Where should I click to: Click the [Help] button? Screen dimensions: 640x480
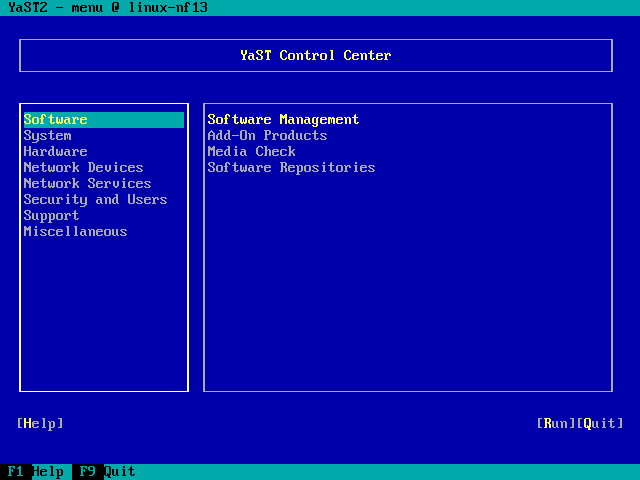pyautogui.click(x=40, y=423)
